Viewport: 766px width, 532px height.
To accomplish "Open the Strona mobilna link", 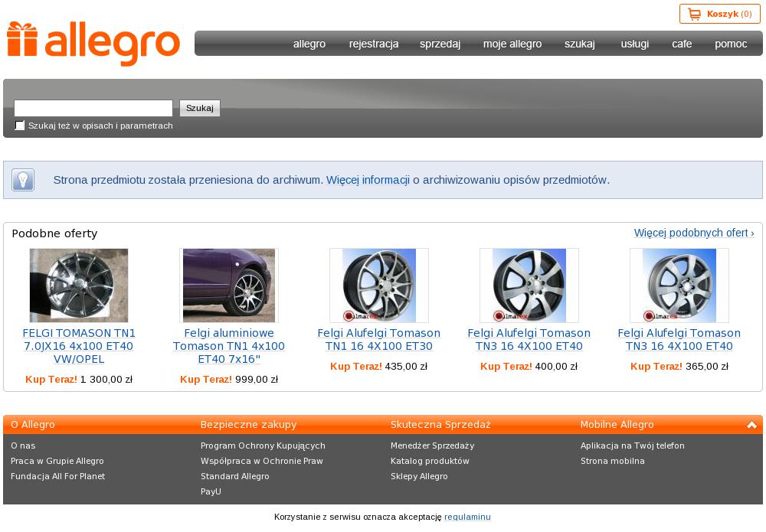I will [613, 461].
